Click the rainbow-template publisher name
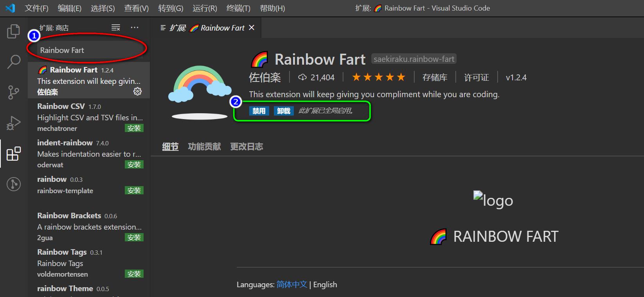The height and width of the screenshot is (297, 644). coord(65,191)
